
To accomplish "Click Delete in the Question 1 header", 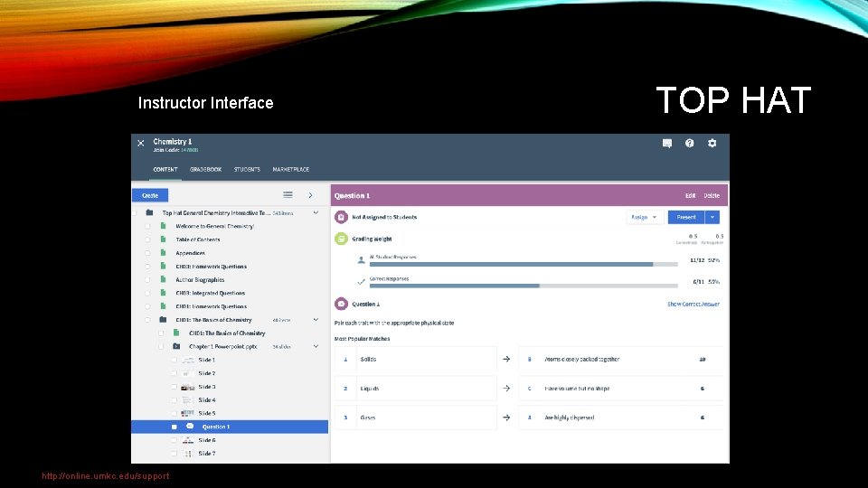I will tap(712, 196).
